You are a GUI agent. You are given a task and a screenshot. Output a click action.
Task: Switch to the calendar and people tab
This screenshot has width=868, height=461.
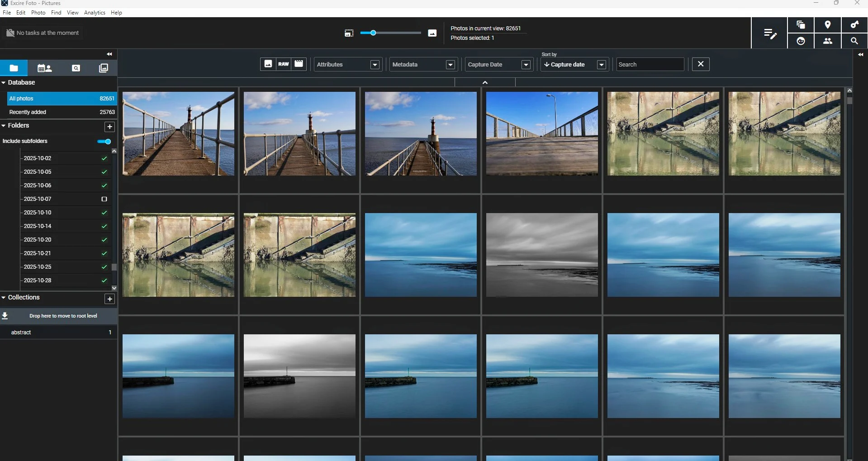(x=44, y=68)
